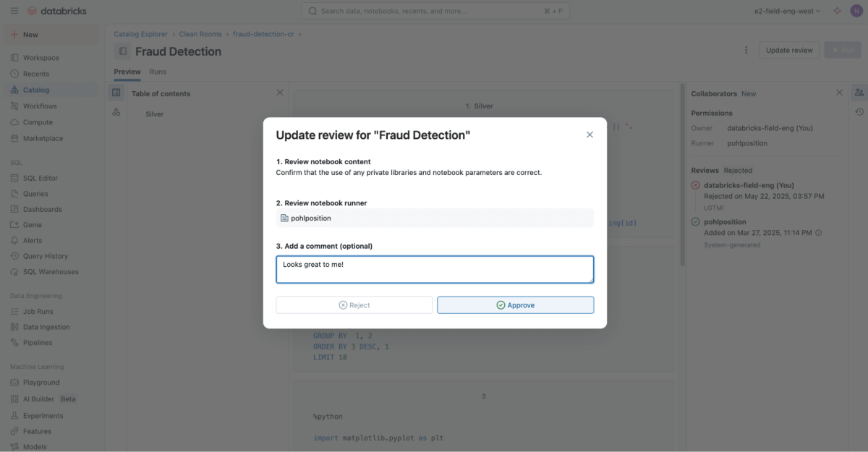This screenshot has height=452, width=868.
Task: Navigate to fraud-detection-cr breadcrumb
Action: pyautogui.click(x=264, y=34)
